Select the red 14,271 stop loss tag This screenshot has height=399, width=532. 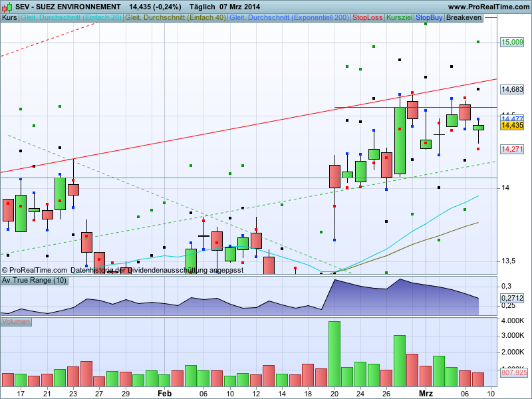coord(512,149)
